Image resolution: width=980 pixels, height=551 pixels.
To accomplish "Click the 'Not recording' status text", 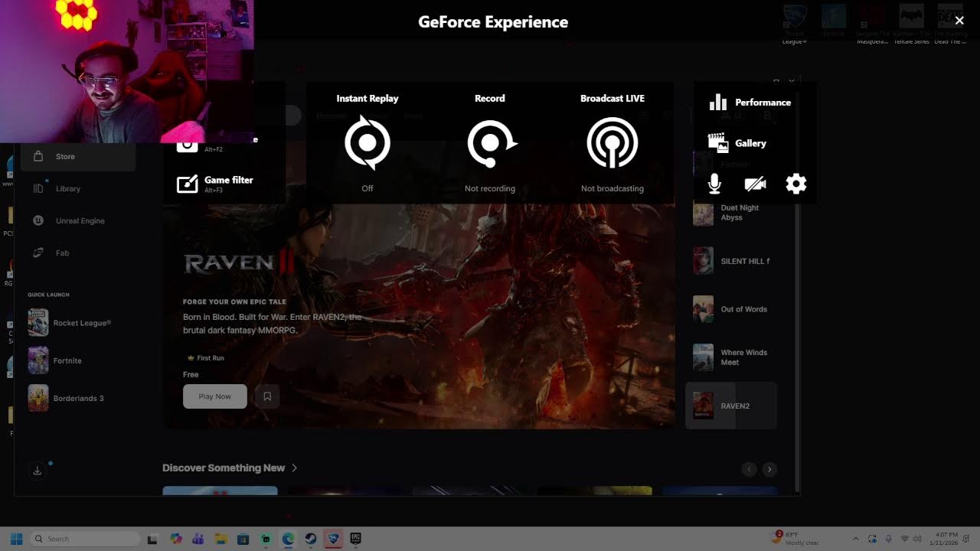I will 490,188.
